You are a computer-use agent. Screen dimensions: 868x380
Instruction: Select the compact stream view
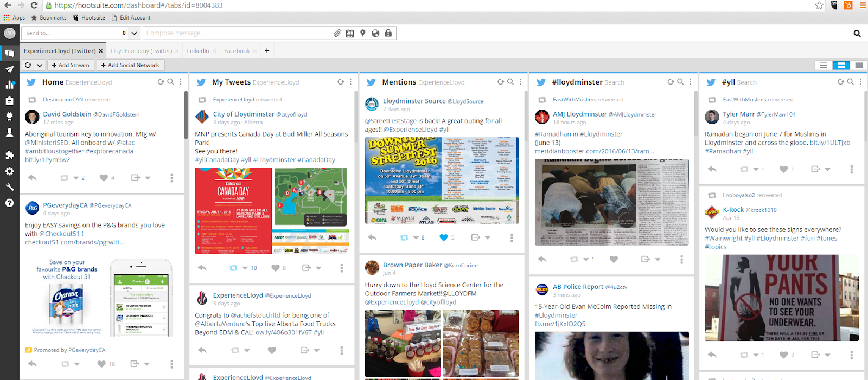pos(824,65)
